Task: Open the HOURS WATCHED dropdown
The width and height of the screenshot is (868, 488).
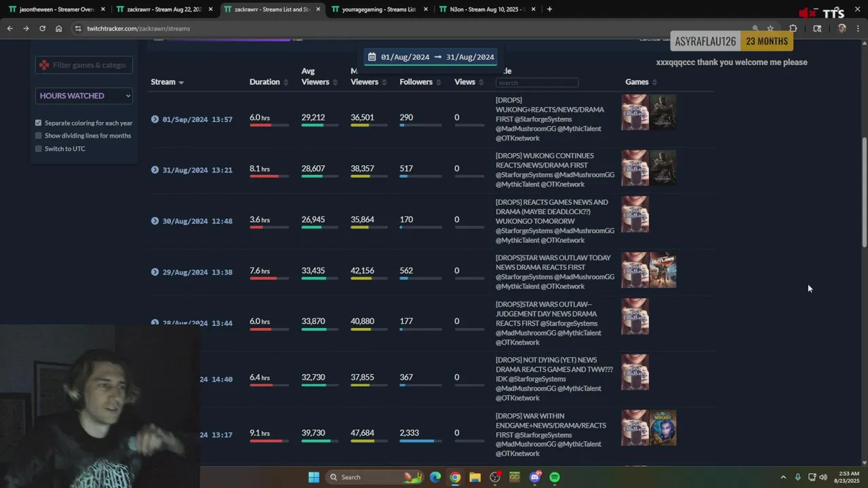Action: click(x=84, y=96)
